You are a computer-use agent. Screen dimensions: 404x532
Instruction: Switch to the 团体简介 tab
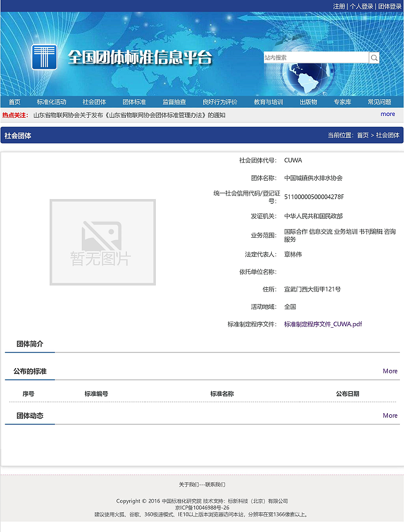tap(29, 344)
